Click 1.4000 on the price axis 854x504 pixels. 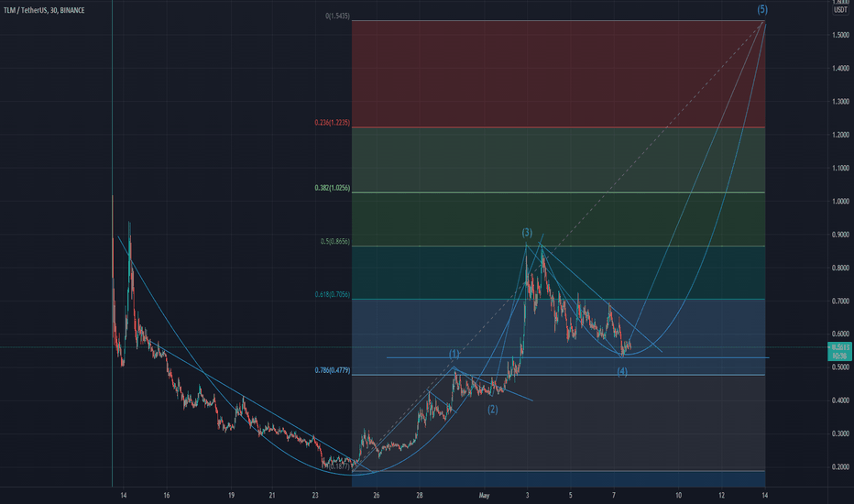840,68
